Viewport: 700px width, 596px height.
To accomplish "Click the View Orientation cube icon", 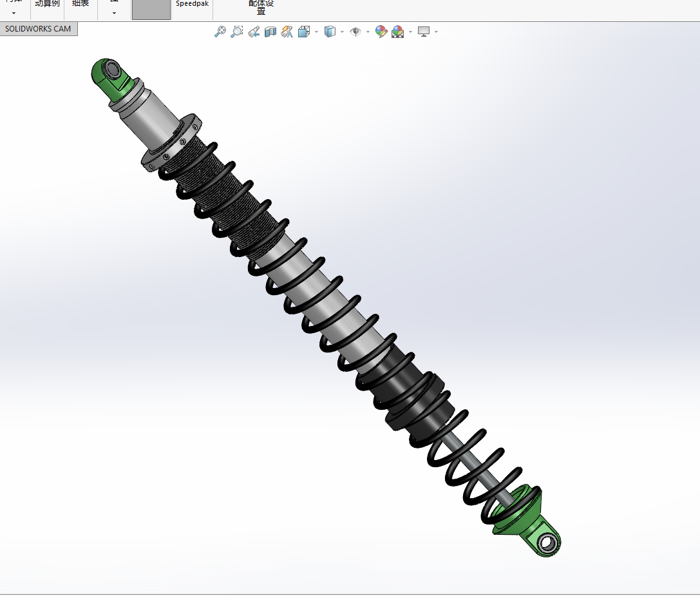I will click(304, 32).
